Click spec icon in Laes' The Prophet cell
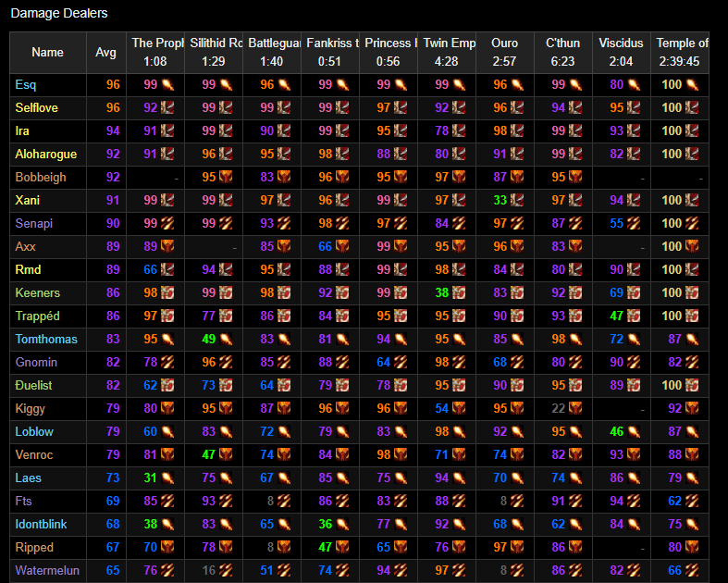The width and height of the screenshot is (728, 583). 167,478
